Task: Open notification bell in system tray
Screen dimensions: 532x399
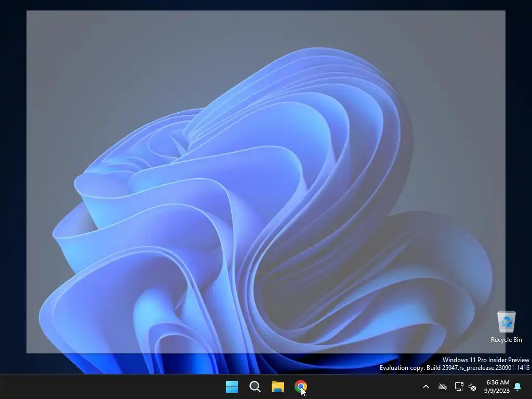Action: (x=518, y=387)
